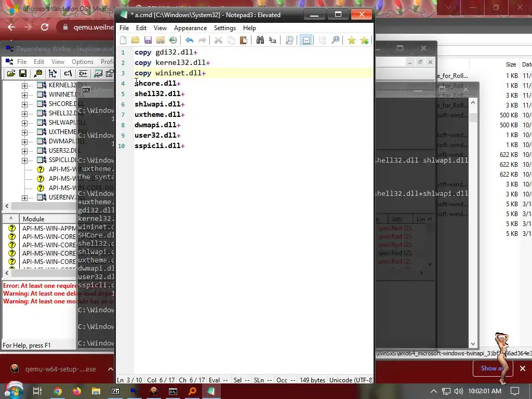
Task: Undo with the blue arrow icon in Notepad3
Action: [x=189, y=41]
